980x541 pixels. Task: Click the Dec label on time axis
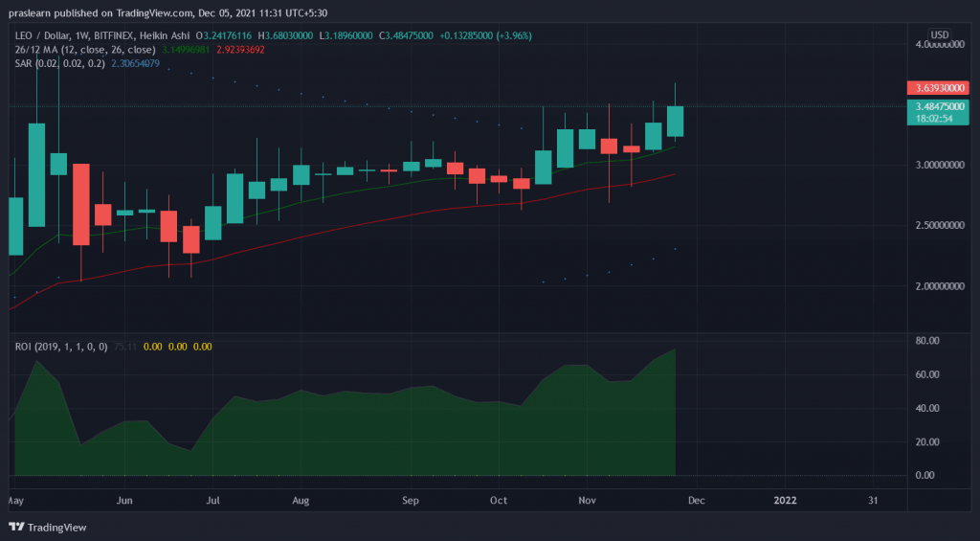coord(697,500)
